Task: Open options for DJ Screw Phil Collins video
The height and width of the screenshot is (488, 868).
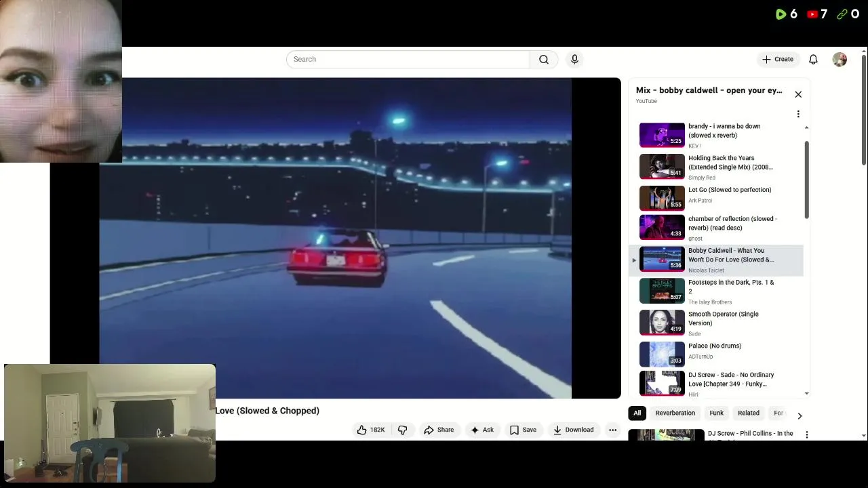Action: (806, 434)
